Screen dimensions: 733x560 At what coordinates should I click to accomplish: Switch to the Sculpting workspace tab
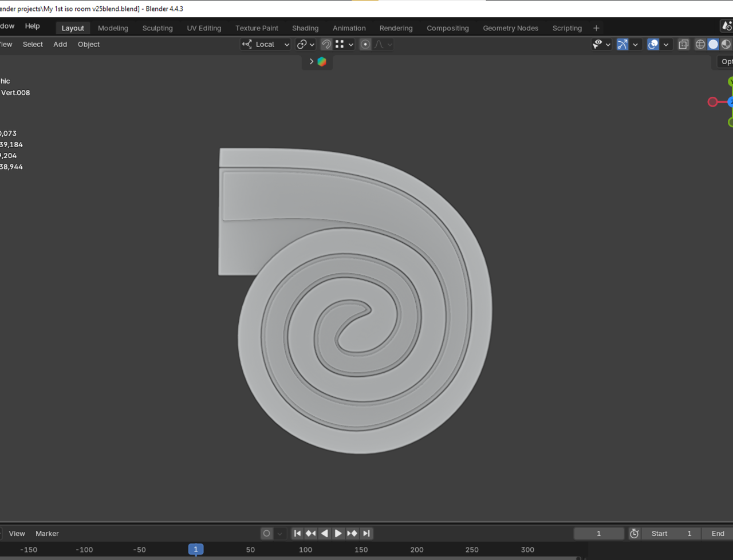[x=157, y=28]
